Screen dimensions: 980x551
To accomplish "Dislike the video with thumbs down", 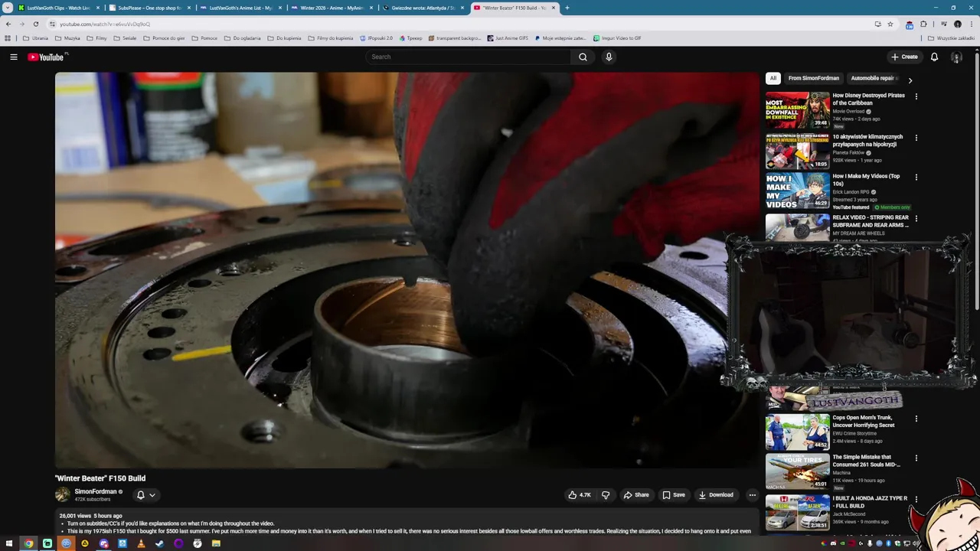I will pos(606,495).
